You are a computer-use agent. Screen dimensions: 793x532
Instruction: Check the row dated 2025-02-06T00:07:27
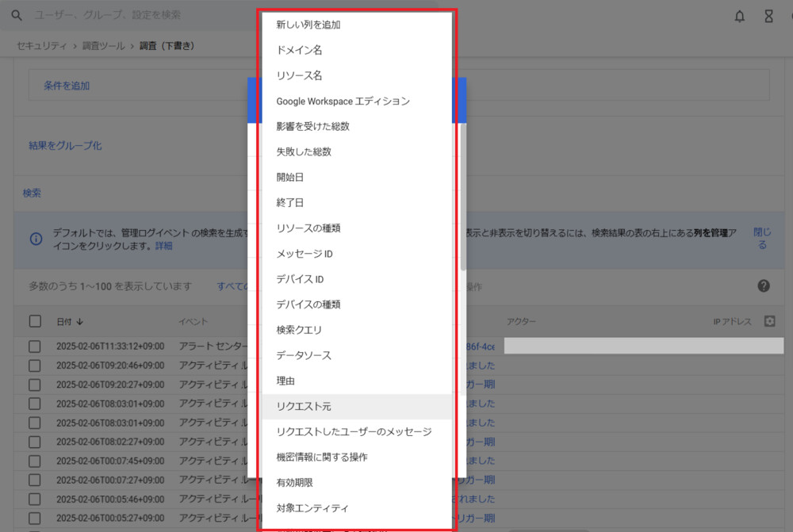[34, 480]
